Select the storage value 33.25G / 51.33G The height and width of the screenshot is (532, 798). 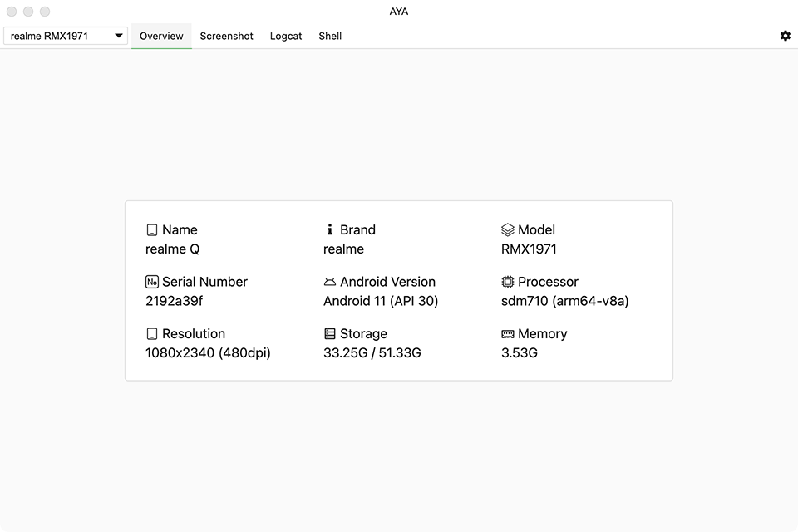[x=372, y=353]
